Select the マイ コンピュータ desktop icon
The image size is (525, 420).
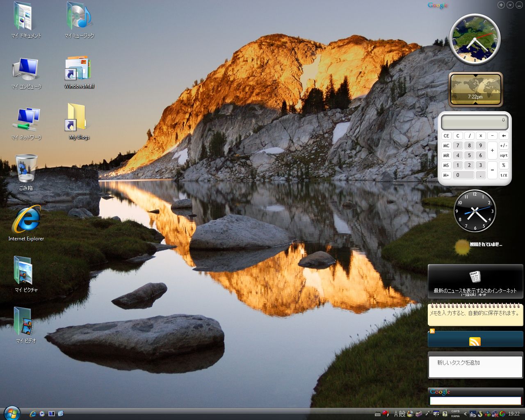26,73
